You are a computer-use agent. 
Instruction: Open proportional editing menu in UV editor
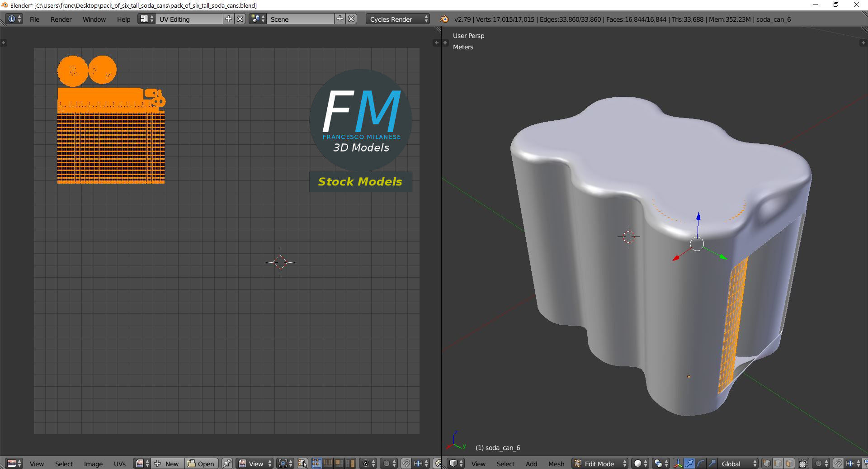(x=389, y=464)
